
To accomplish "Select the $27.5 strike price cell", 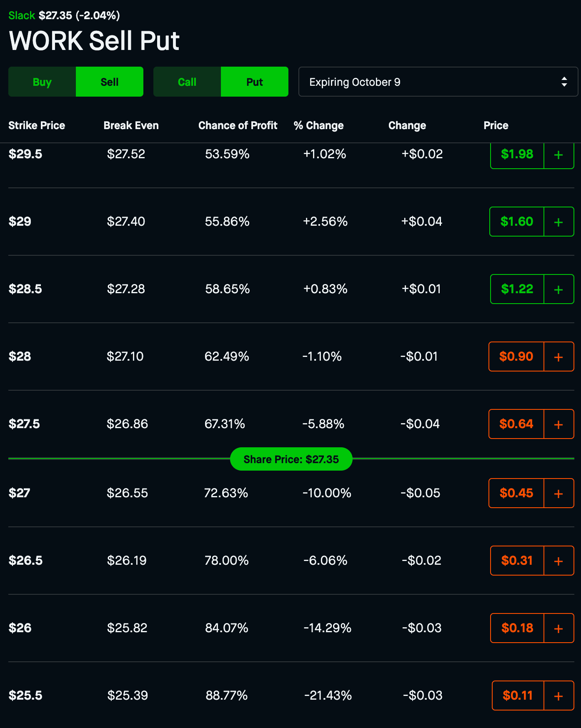I will click(x=24, y=424).
